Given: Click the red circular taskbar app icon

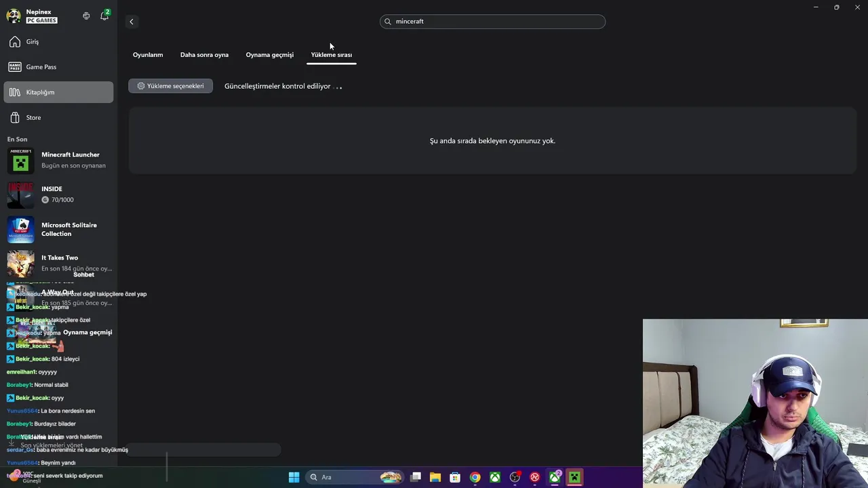Looking at the screenshot, I should pos(535,477).
